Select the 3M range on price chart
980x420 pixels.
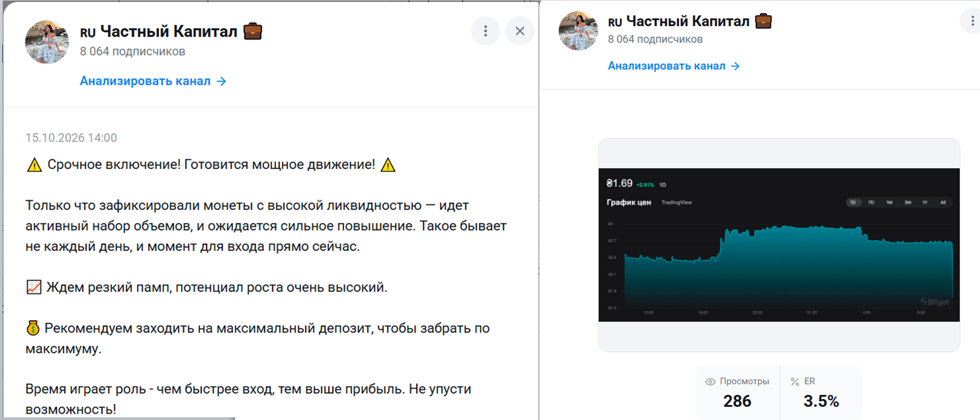coord(907,202)
